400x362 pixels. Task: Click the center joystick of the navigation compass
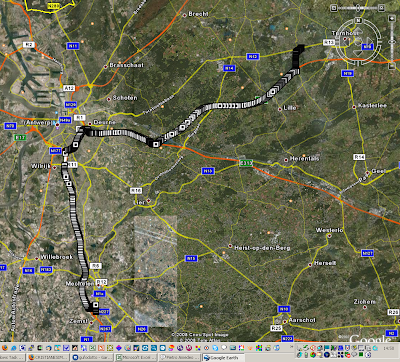tap(358, 41)
